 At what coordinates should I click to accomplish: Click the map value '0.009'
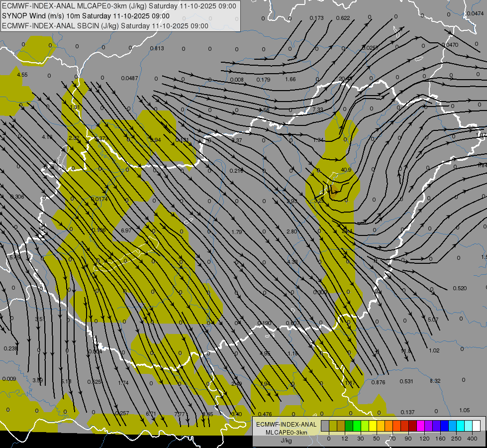[x=9, y=379]
